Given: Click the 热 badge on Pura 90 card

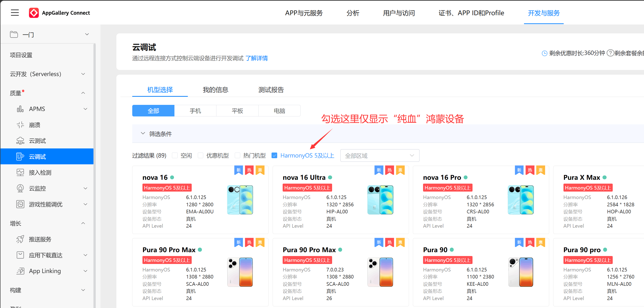Looking at the screenshot, I should click(530, 242).
